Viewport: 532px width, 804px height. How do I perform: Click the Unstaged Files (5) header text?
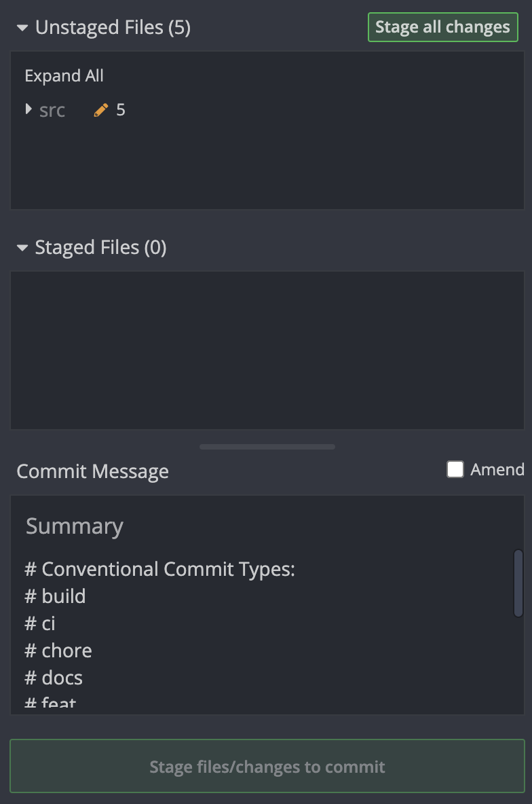point(113,28)
